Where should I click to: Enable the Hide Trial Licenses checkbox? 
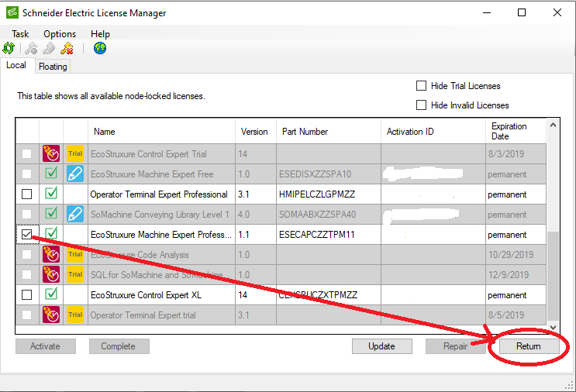[422, 85]
